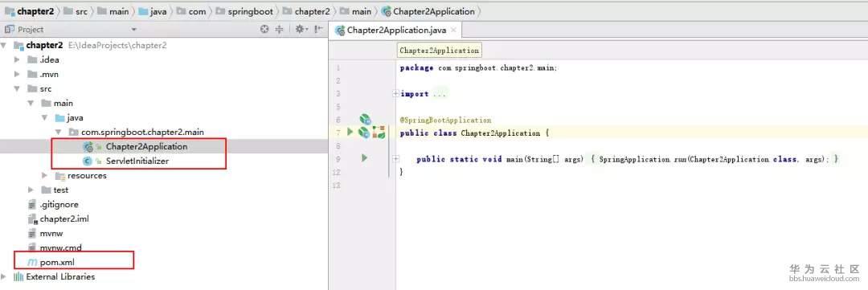The image size is (868, 290).
Task: Click the green run arrow on line 9
Action: (x=364, y=158)
